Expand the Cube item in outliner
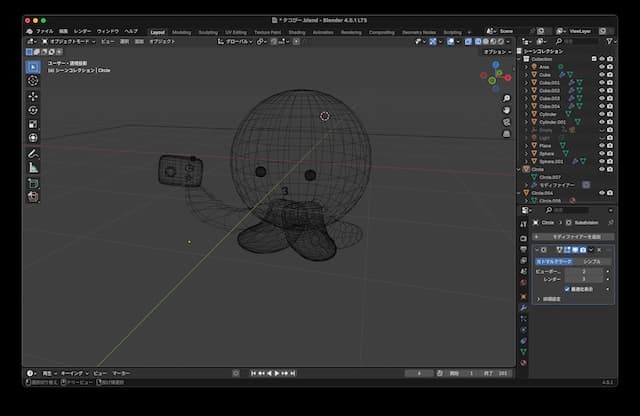Screen dimensions: 640x416 coord(527,75)
